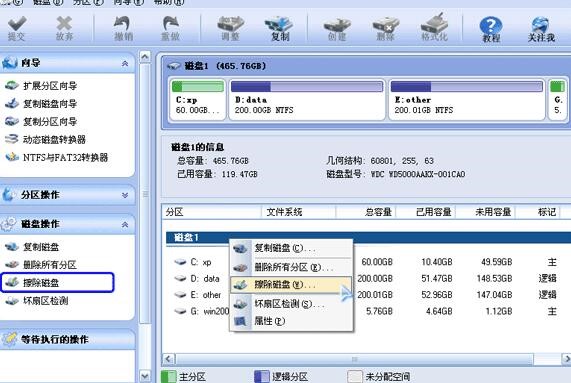
Task: Click the partition list horizontal scroll right arrow
Action: [566, 359]
